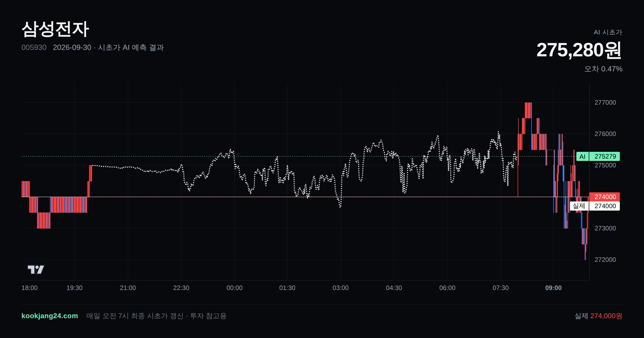Click the green AI 275279 price label
The image size is (644, 338).
tap(598, 156)
